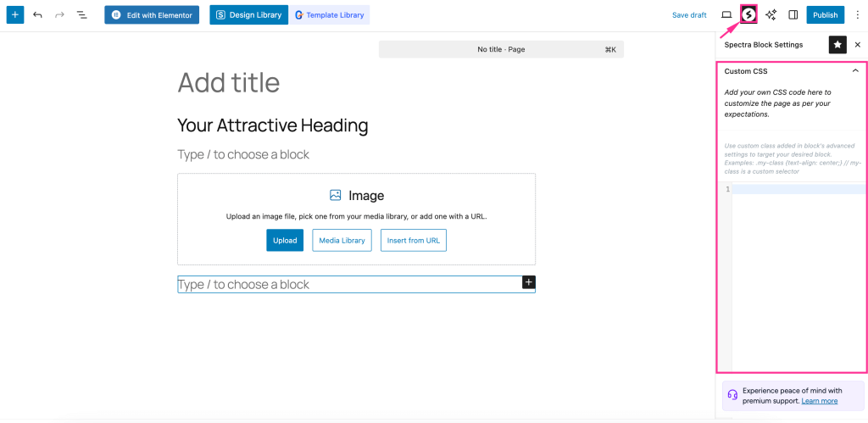The height and width of the screenshot is (423, 868).
Task: Click the redo arrow icon
Action: click(x=59, y=15)
